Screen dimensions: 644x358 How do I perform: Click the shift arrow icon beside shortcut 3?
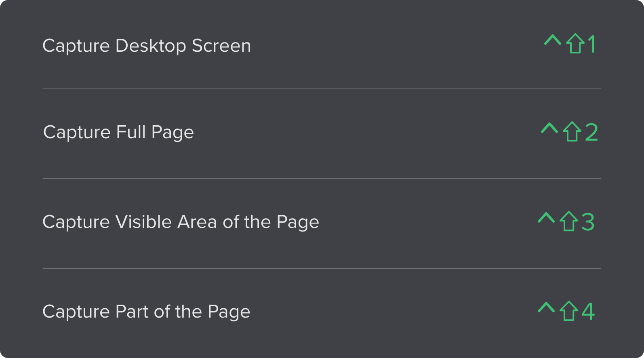pyautogui.click(x=569, y=221)
